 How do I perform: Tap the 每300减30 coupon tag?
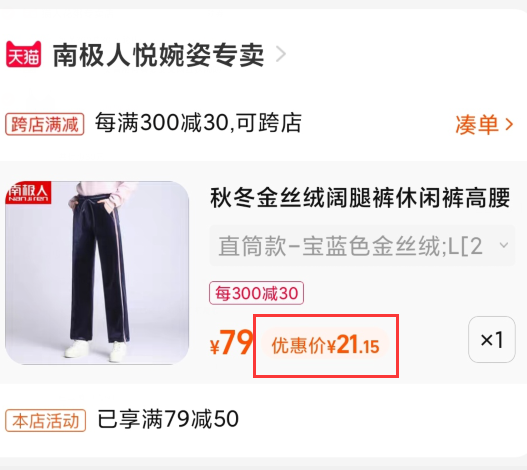pos(256,293)
